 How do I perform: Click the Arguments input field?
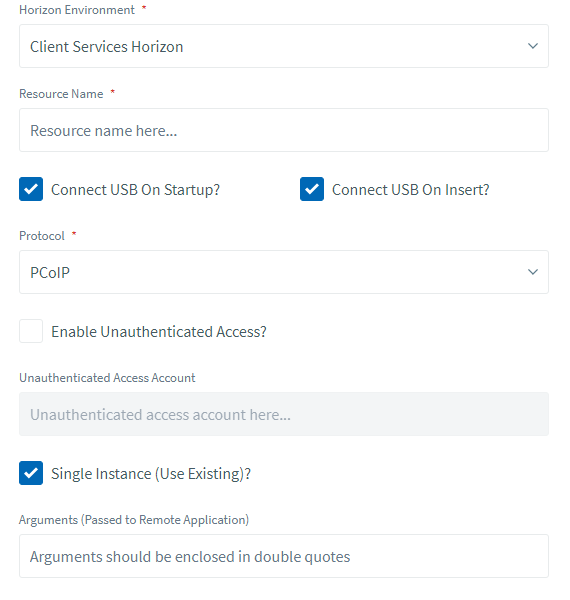click(x=284, y=556)
